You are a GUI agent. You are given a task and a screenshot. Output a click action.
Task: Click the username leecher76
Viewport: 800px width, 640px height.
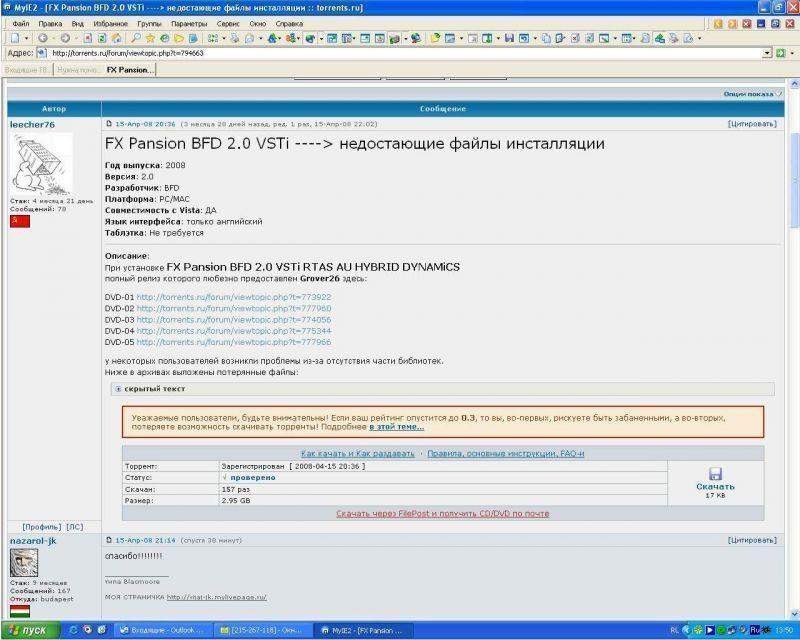[32, 125]
